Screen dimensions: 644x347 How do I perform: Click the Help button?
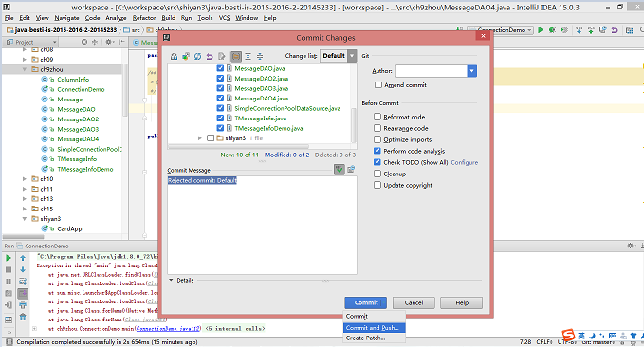462,303
